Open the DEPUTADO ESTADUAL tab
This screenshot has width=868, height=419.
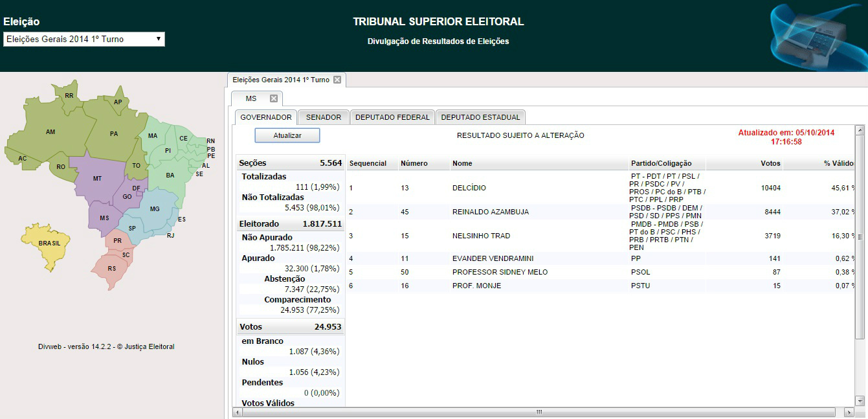pos(480,117)
